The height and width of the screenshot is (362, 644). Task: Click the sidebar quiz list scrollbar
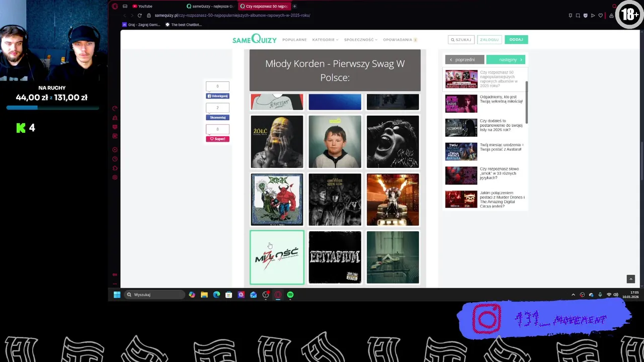tap(527, 103)
